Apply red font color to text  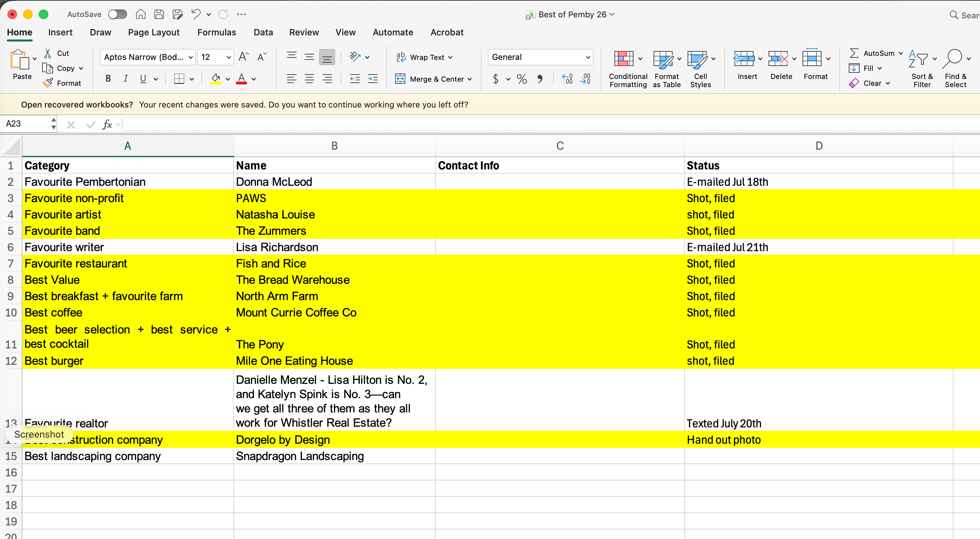[241, 79]
